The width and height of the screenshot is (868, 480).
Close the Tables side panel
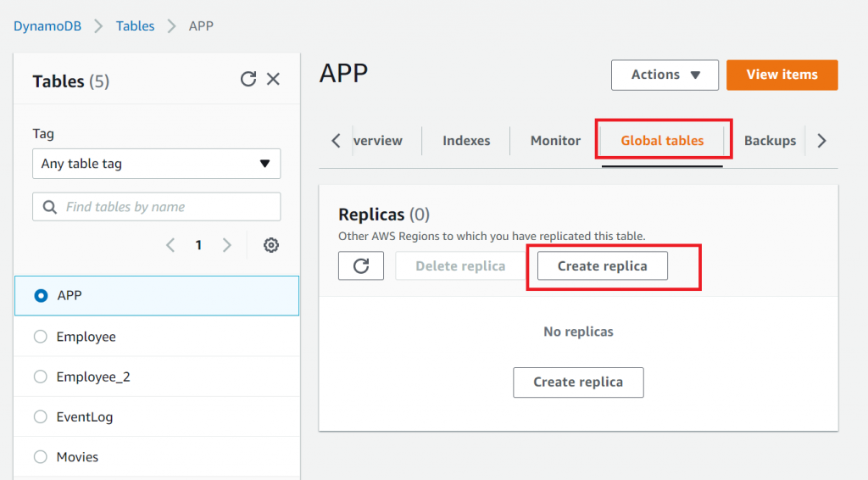point(274,79)
